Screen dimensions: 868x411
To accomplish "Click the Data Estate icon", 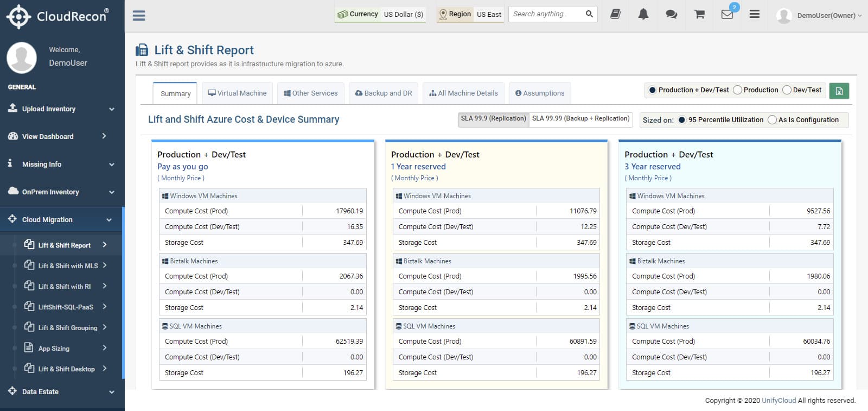I will pos(12,391).
